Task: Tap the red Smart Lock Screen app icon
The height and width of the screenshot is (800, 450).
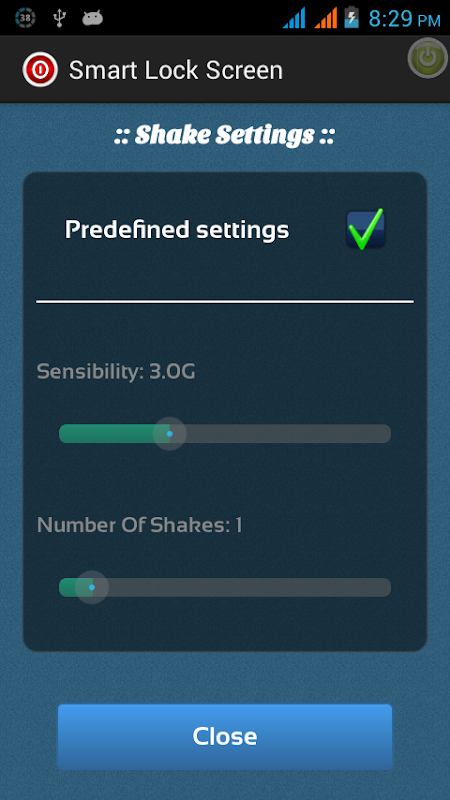Action: [40, 69]
